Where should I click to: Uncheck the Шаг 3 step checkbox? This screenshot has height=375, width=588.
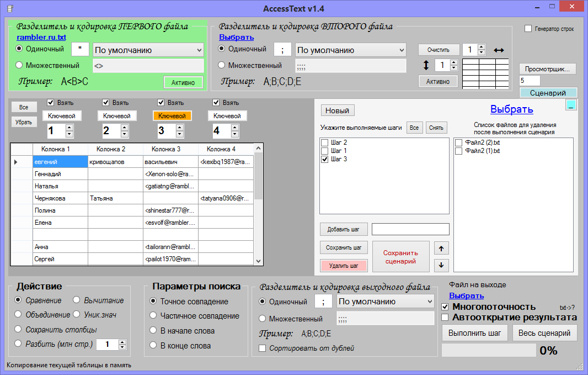coord(325,159)
